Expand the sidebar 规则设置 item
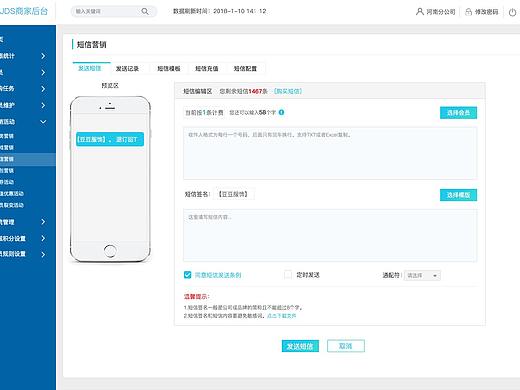The image size is (520, 390). (43, 254)
